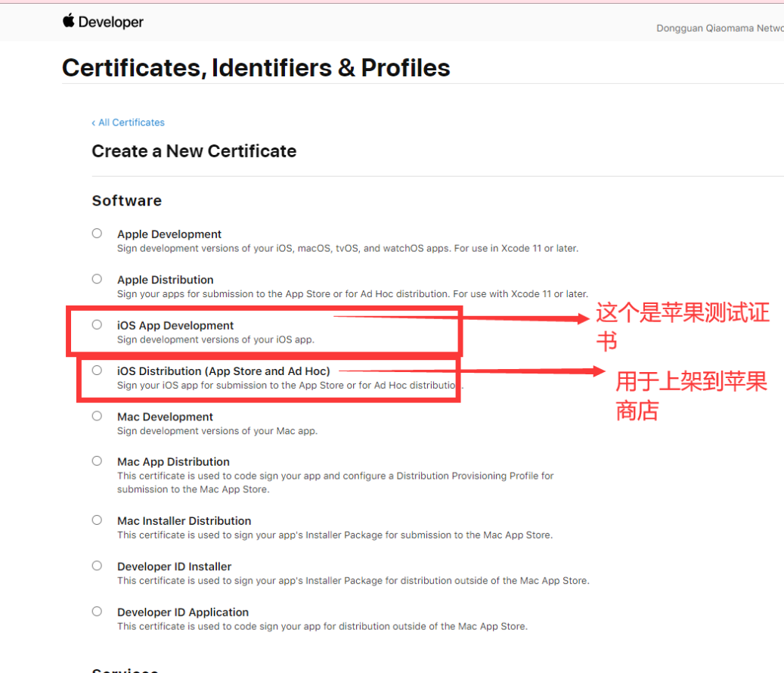
Task: Select the Mac App Distribution radio button
Action: 97,461
